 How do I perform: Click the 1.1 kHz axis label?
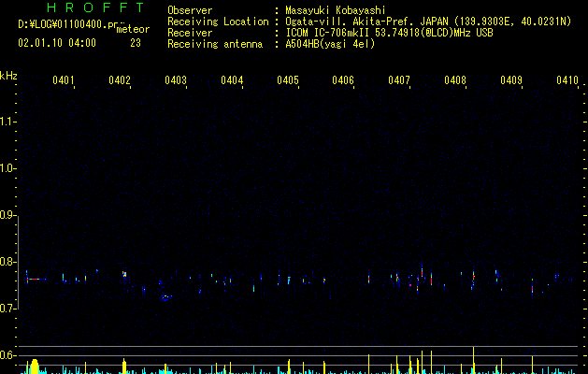pyautogui.click(x=8, y=122)
